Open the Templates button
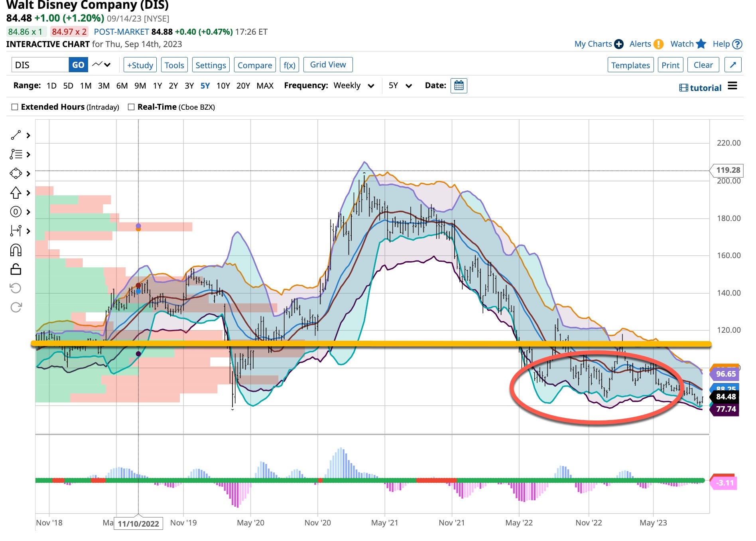This screenshot has height=541, width=756. tap(630, 65)
